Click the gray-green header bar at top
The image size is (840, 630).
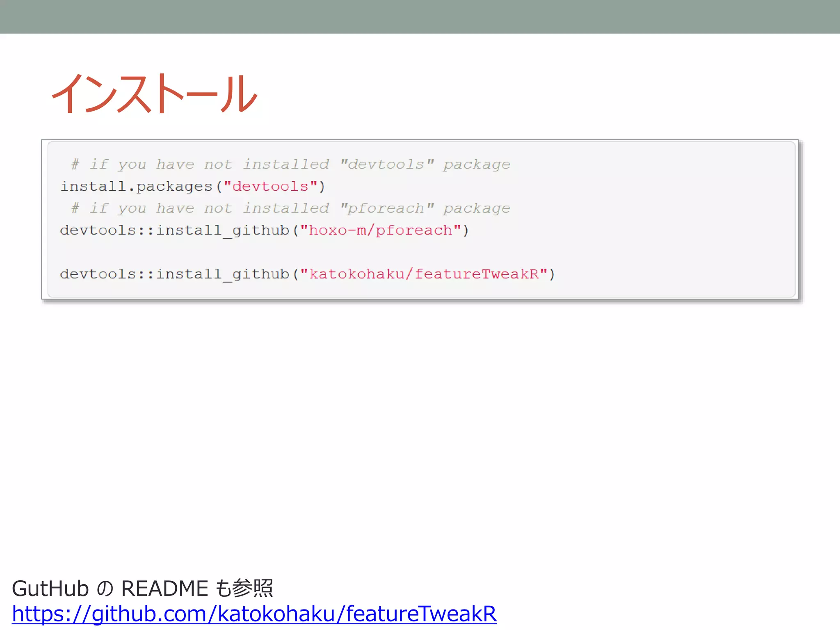click(x=420, y=16)
